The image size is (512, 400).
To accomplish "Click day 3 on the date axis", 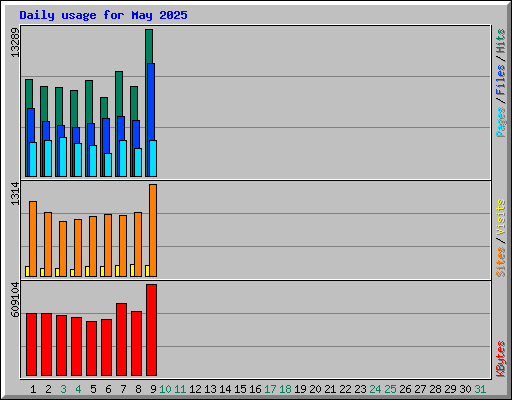I will pyautogui.click(x=63, y=389).
